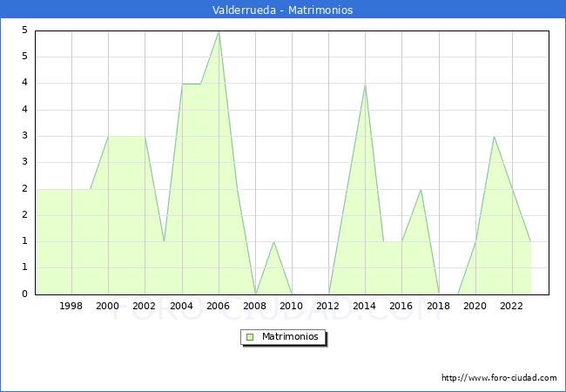Click the 2016 x-axis label
The image size is (566, 392).
click(401, 306)
